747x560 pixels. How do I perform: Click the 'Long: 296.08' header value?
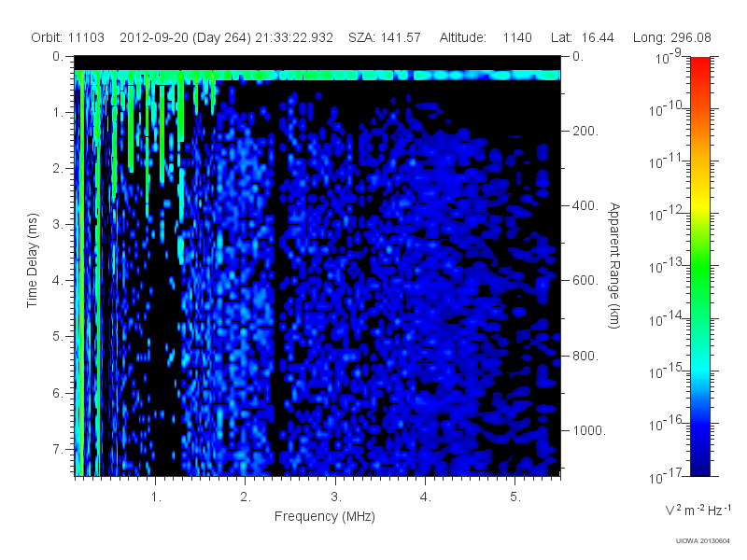pos(671,37)
